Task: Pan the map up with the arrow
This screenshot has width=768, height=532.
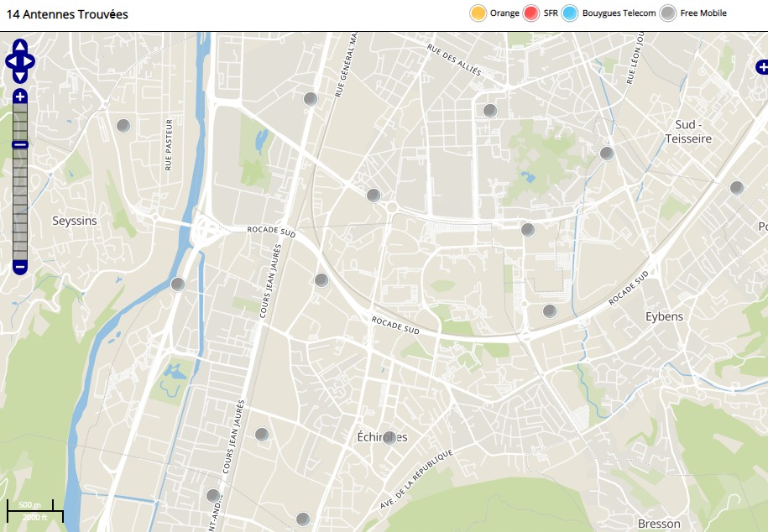Action: [x=20, y=46]
